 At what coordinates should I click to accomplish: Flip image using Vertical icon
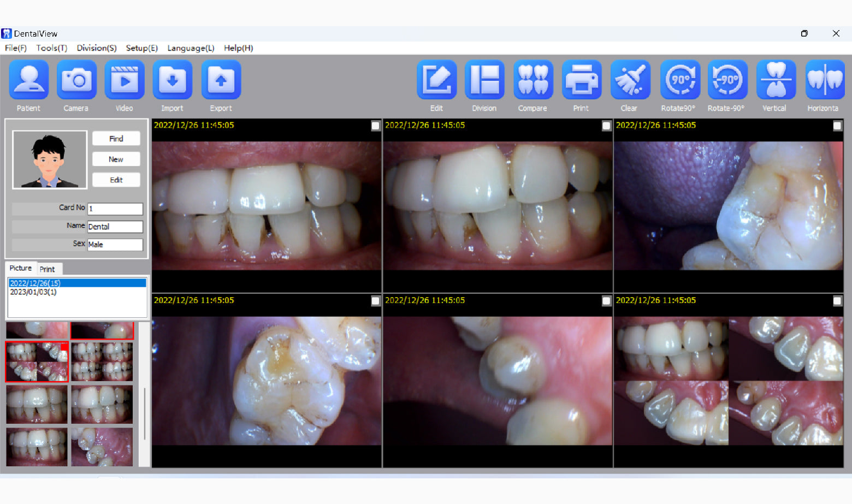pyautogui.click(x=775, y=80)
